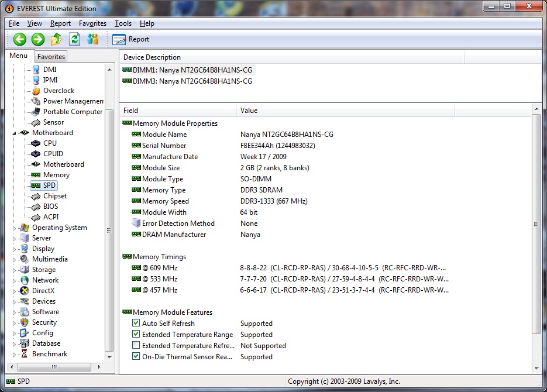Open the File menu
The height and width of the screenshot is (392, 547).
coord(14,23)
